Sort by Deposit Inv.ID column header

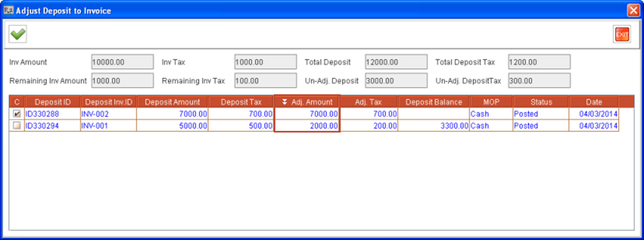pyautogui.click(x=109, y=102)
